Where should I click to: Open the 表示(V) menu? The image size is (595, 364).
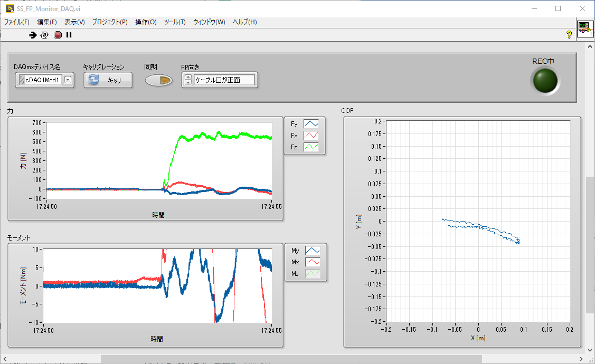74,22
